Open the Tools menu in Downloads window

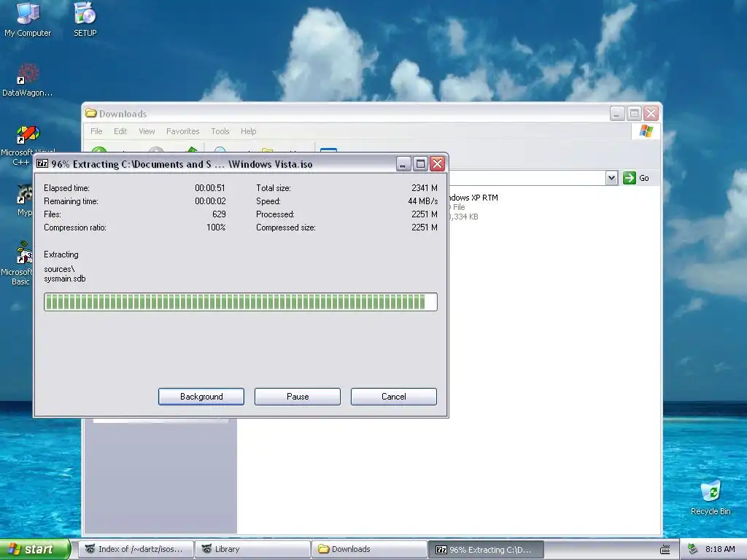click(220, 131)
